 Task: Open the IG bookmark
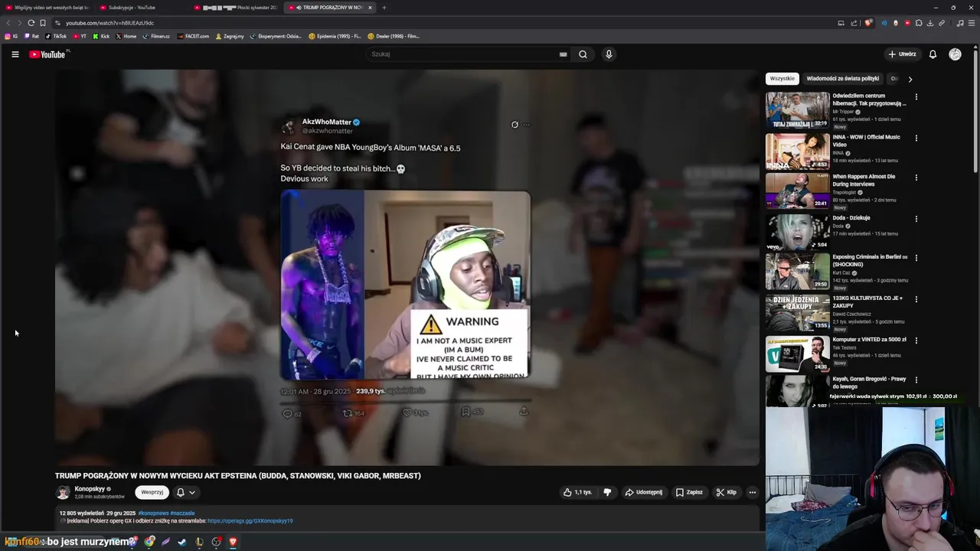pyautogui.click(x=11, y=36)
